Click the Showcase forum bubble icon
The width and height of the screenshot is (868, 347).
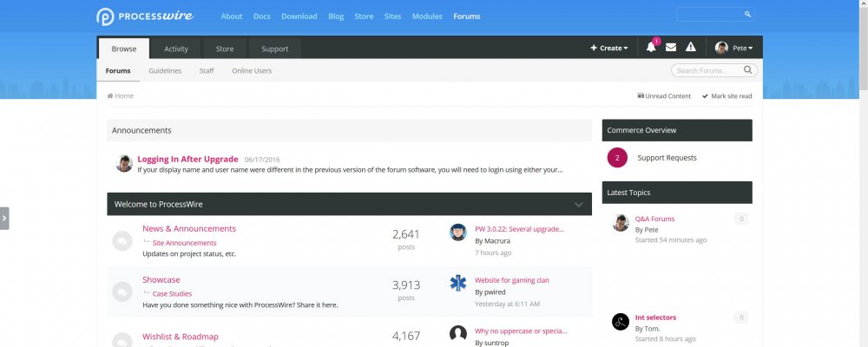click(122, 292)
